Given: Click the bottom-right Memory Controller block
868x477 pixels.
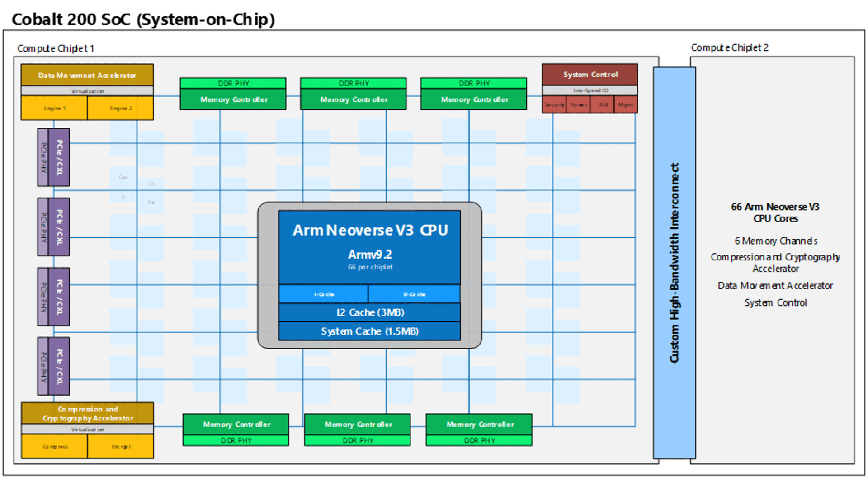Looking at the screenshot, I should [x=479, y=424].
